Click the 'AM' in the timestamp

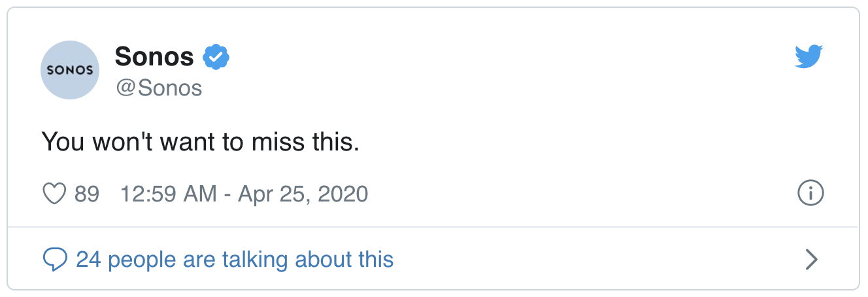200,194
